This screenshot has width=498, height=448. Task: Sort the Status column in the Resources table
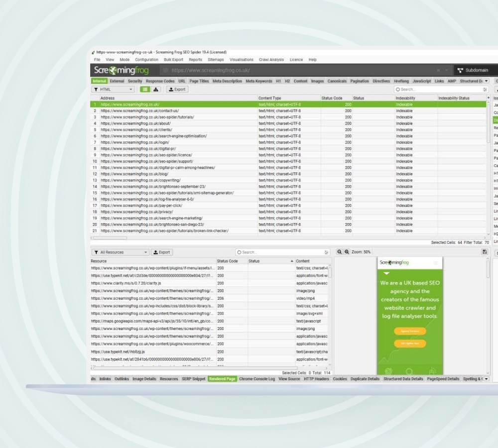click(271, 261)
